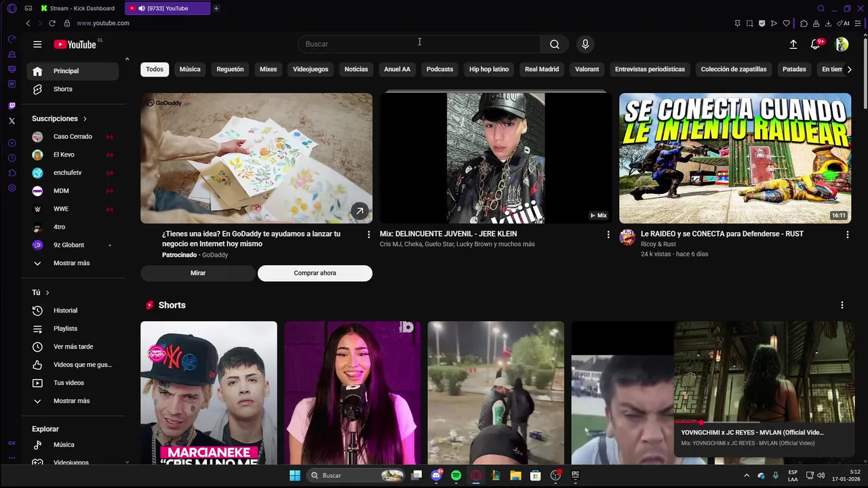Open more options for GoDaddy ad
868x488 pixels.
pos(369,235)
